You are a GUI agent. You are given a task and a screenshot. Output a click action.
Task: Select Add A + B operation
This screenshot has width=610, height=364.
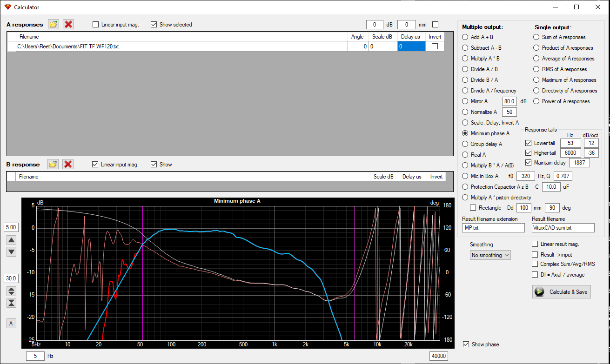(465, 37)
